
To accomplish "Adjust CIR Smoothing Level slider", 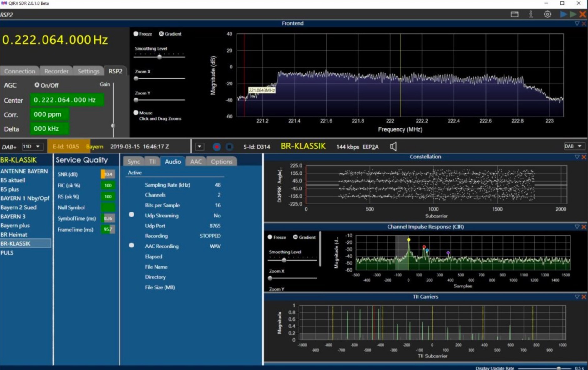I will coord(284,260).
